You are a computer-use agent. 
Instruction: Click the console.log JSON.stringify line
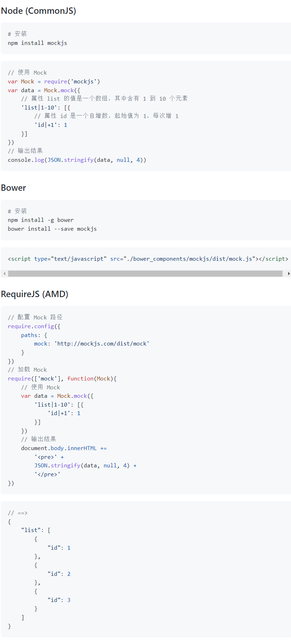77,160
